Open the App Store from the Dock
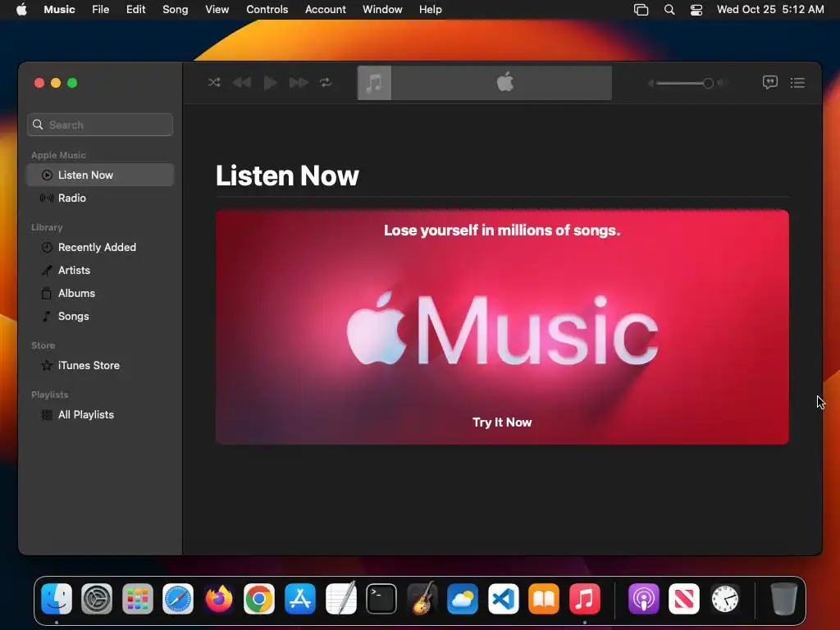This screenshot has height=630, width=840. (300, 598)
